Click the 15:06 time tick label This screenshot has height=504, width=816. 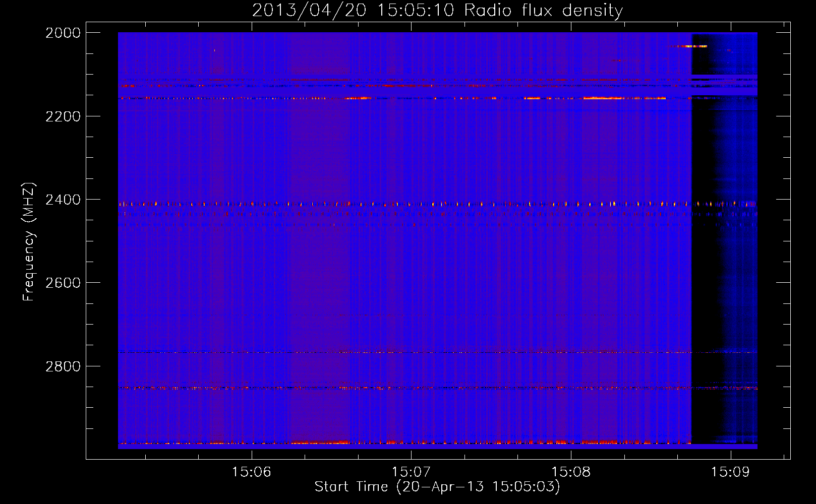pos(251,472)
